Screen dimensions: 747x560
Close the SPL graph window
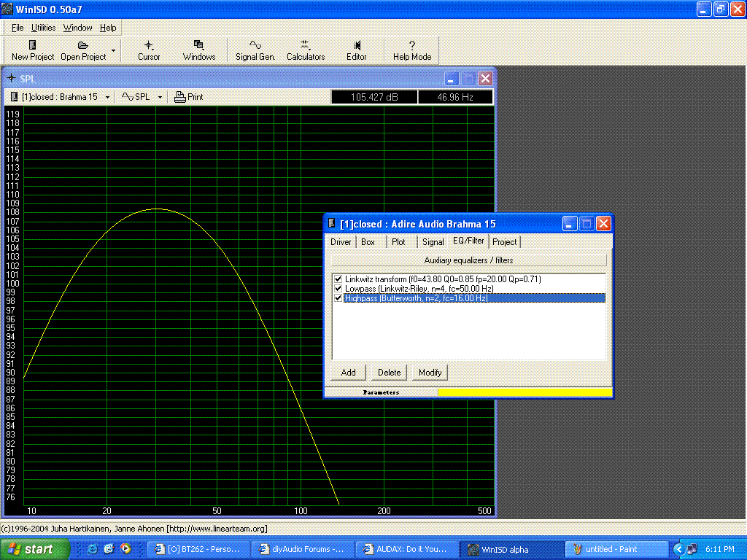[x=485, y=78]
